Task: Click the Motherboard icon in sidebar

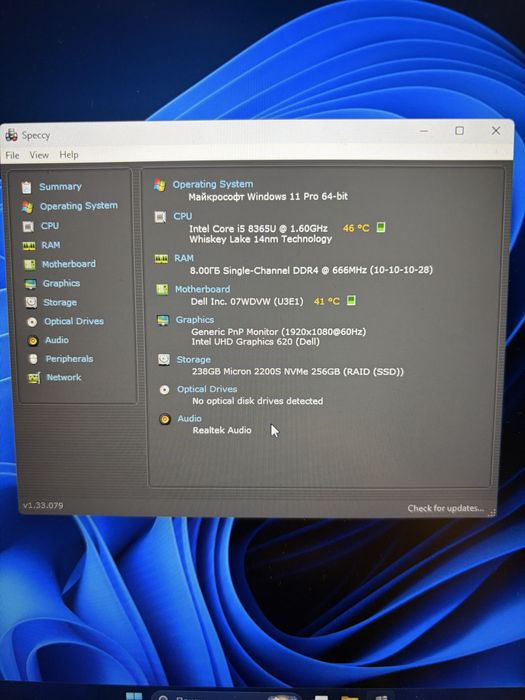Action: coord(30,265)
